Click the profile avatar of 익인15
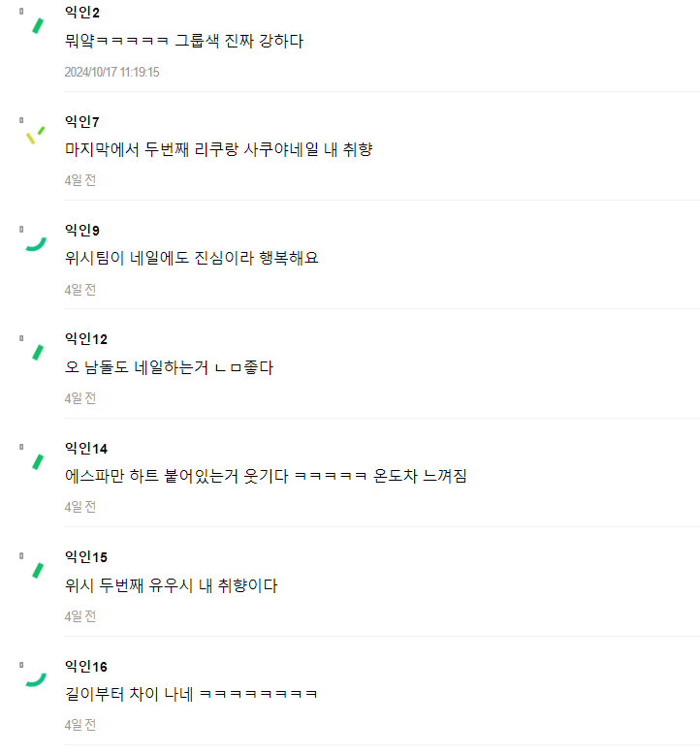 [x=38, y=570]
